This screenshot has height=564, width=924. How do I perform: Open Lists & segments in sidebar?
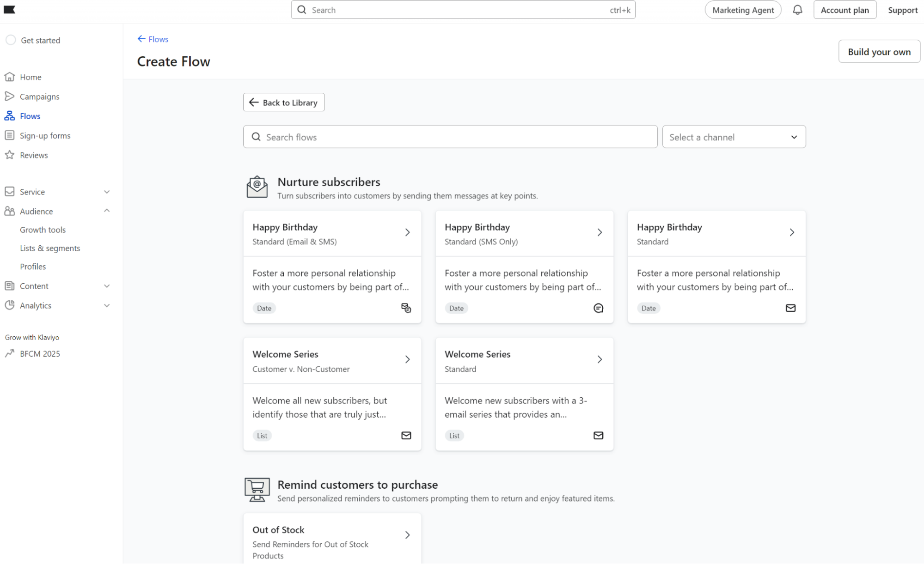point(50,248)
